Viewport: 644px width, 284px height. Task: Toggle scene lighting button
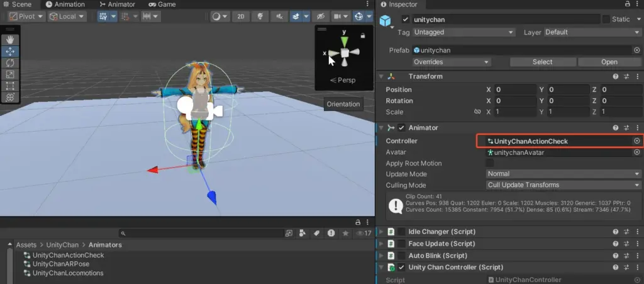pos(260,16)
